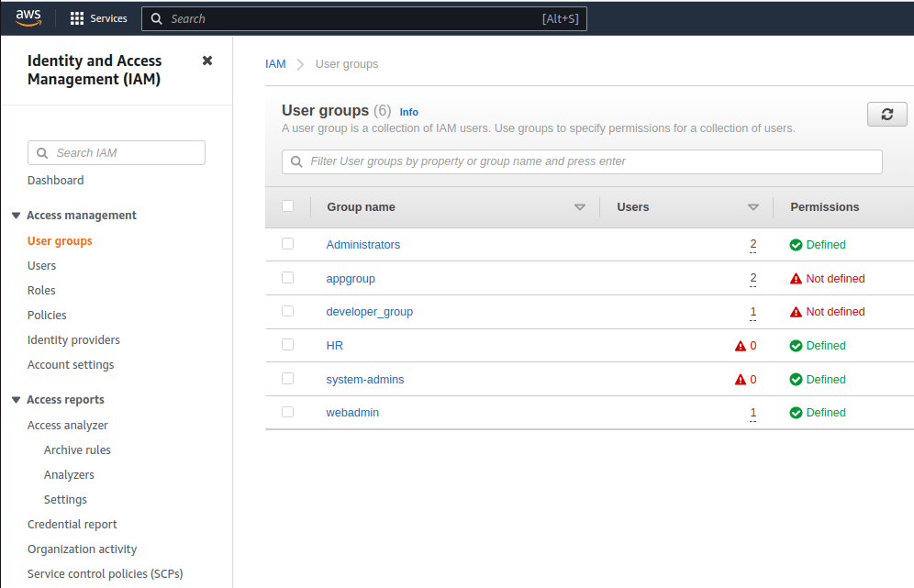Open the system-admins group
Image resolution: width=914 pixels, height=588 pixels.
coord(365,380)
